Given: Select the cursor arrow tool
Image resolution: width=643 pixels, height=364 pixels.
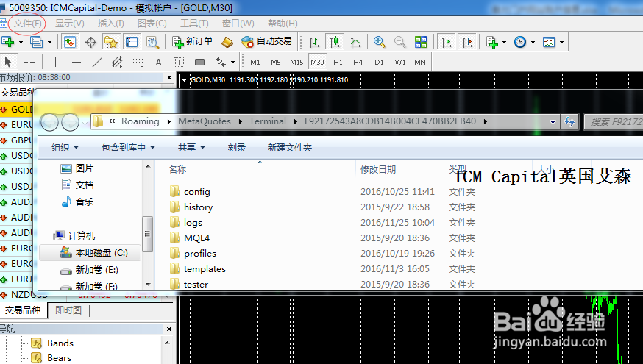Looking at the screenshot, I should pyautogui.click(x=8, y=63).
